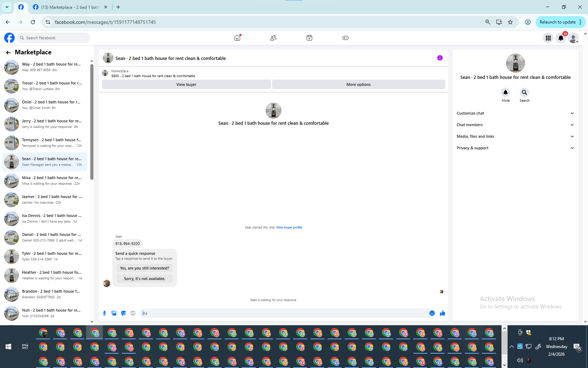Send a thumbs-up like
The width and height of the screenshot is (588, 368).
[x=442, y=313]
